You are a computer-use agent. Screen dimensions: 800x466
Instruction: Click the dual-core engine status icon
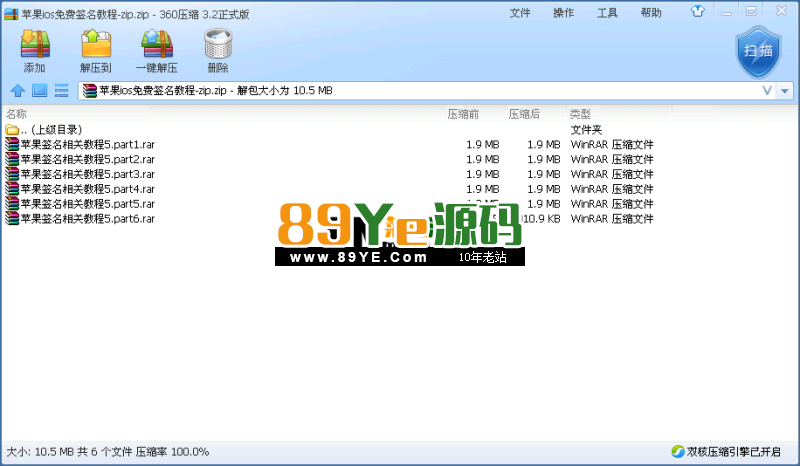(x=678, y=451)
